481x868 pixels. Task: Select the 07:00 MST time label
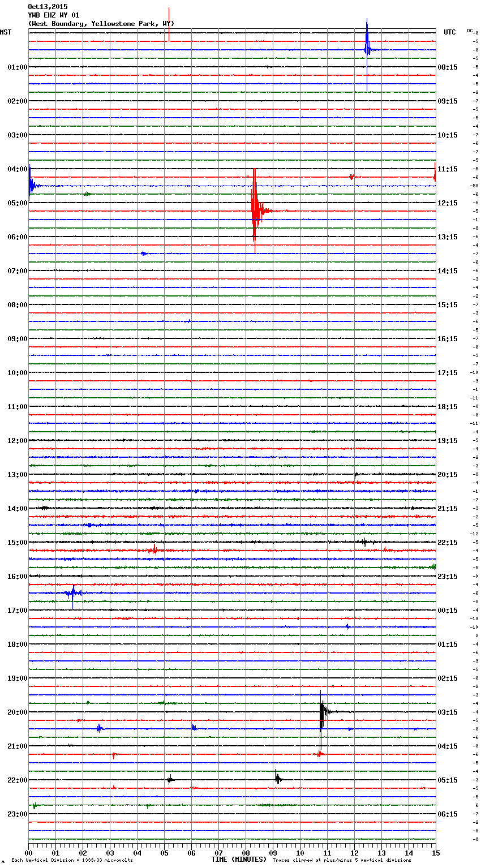pos(18,271)
